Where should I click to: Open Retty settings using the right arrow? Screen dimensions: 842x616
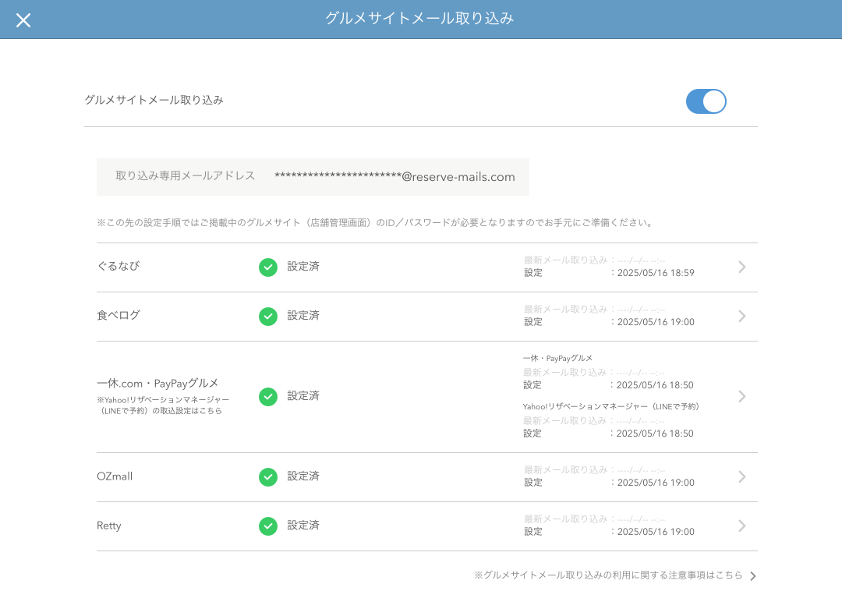(741, 526)
